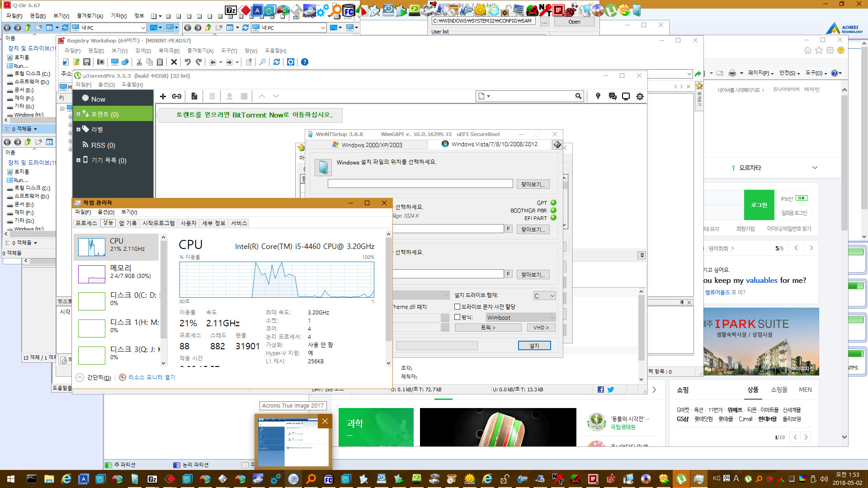Viewport: 868px width, 488px height.
Task: Expand 오르차타 ranking dropdown chevron
Action: tap(815, 168)
